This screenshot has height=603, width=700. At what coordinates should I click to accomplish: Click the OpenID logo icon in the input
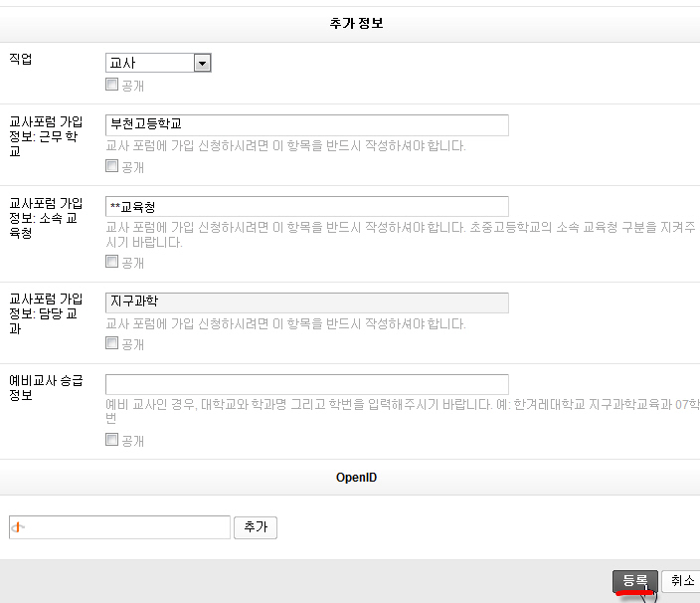coord(17,527)
